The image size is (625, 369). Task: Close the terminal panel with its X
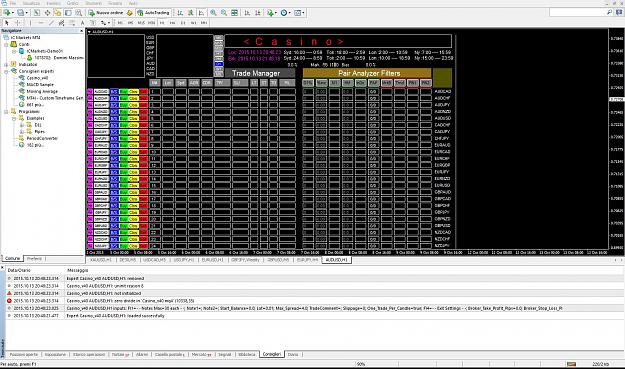(2, 268)
